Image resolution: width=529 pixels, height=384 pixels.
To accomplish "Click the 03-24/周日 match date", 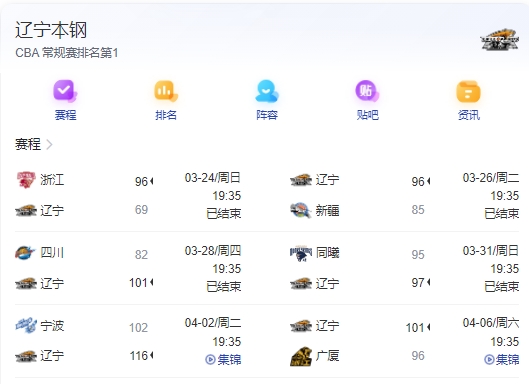I will click(x=213, y=177).
